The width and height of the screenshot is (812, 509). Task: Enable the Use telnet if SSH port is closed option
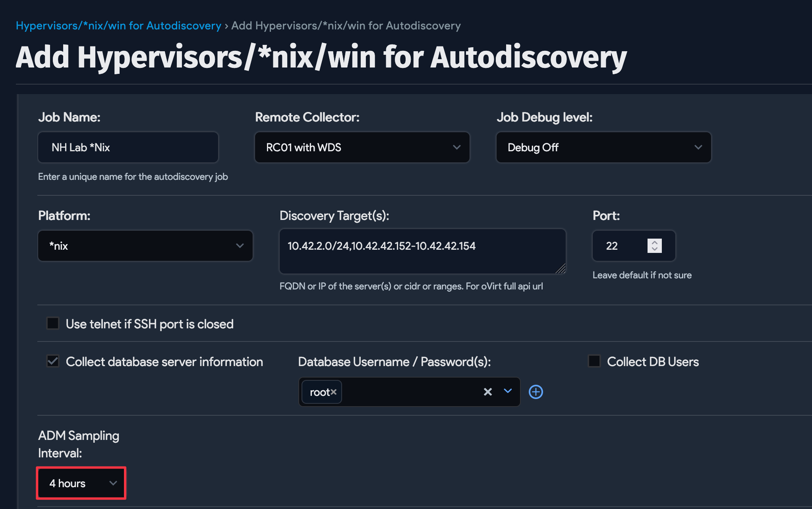click(53, 323)
